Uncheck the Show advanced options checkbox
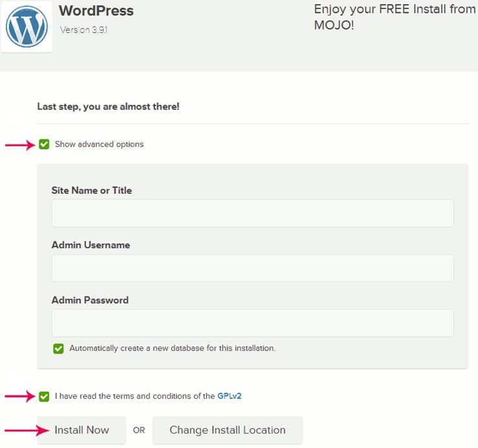Screen dimensions: 478x448 [x=44, y=144]
